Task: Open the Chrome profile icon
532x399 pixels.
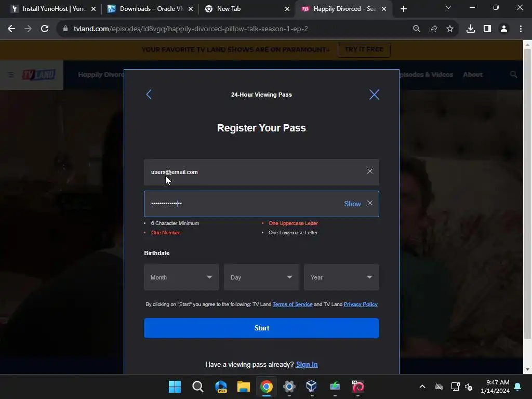Action: [504, 29]
